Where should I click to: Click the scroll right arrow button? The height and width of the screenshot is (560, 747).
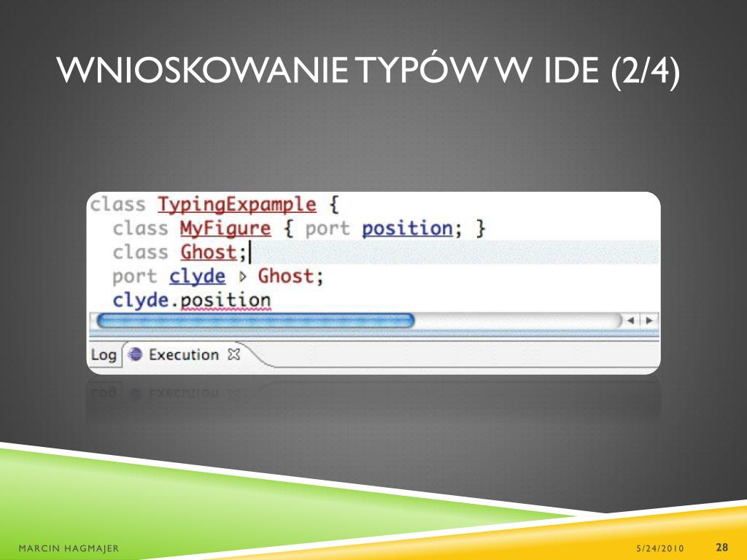[649, 321]
